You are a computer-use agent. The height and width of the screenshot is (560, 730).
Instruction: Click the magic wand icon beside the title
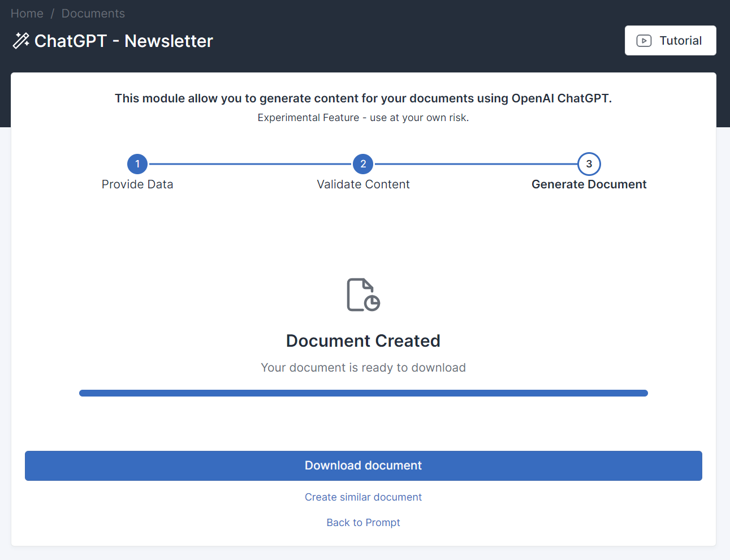(x=21, y=41)
